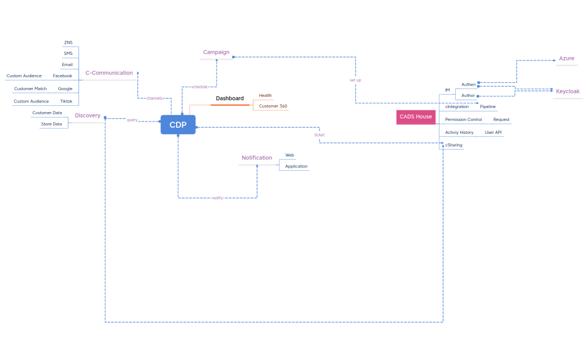This screenshot has height=364, width=588.
Task: Select the ZNS channel subtopic
Action: click(68, 43)
